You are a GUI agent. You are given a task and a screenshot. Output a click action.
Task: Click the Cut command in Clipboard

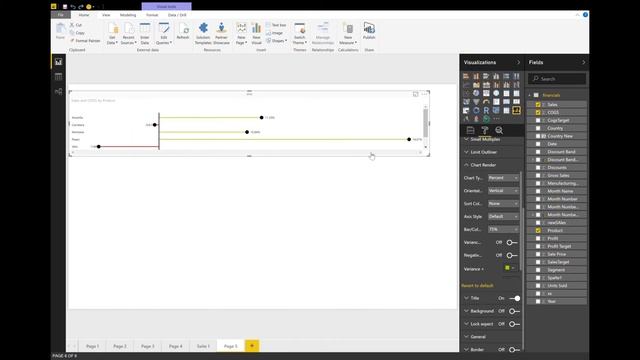76,25
